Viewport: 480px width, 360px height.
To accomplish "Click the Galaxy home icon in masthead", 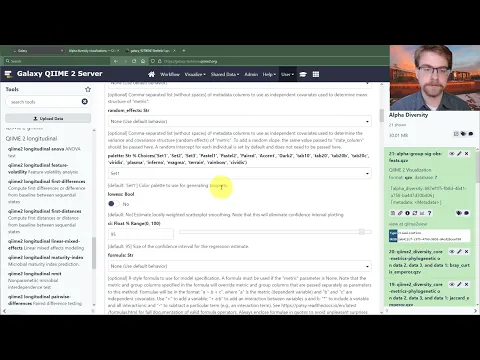I will pos(151,74).
